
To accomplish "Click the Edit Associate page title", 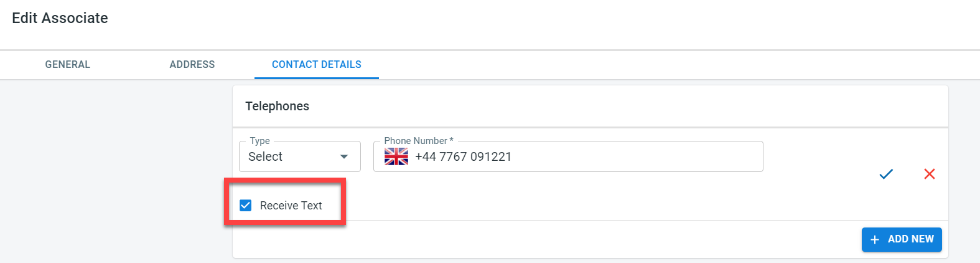I will [60, 18].
